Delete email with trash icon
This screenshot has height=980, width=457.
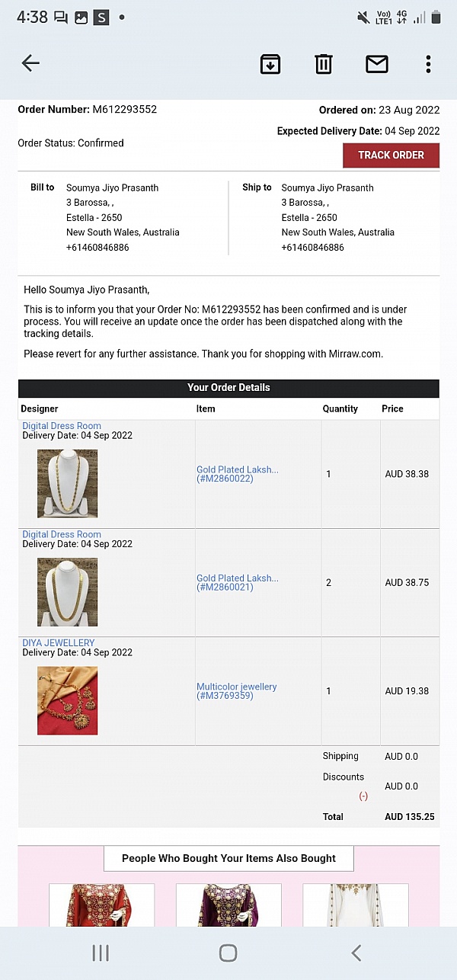[x=324, y=64]
